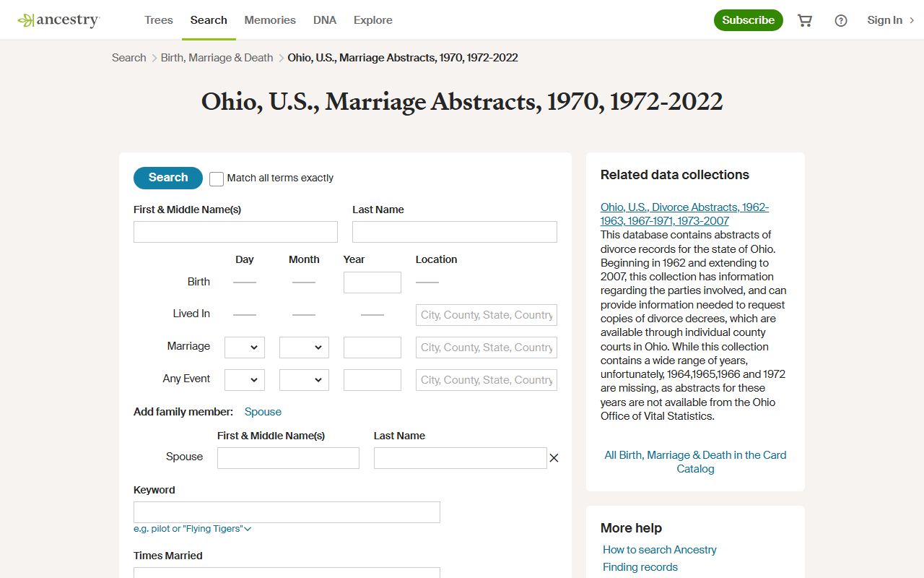Focus the Spouse last name field

pyautogui.click(x=461, y=458)
